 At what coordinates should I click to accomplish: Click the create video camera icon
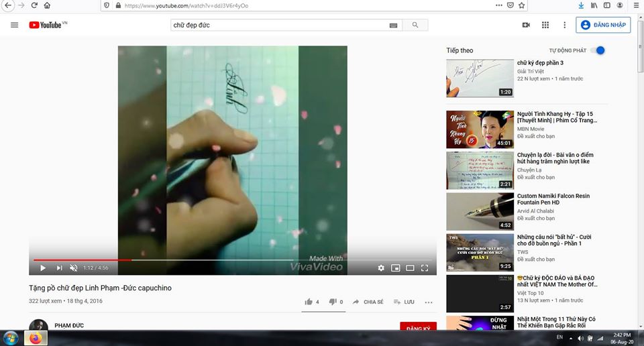tap(526, 25)
